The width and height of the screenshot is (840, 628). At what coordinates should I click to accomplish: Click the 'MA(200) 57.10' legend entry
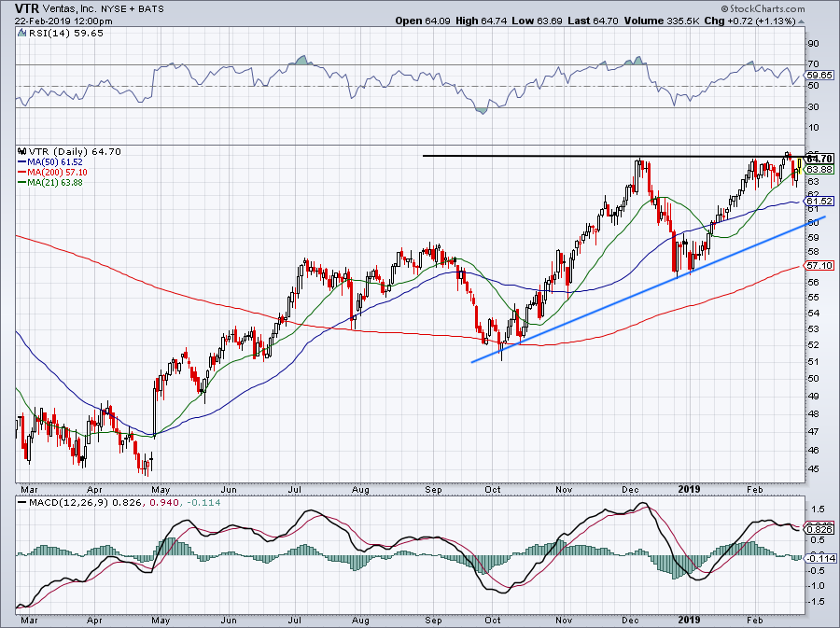pyautogui.click(x=57, y=173)
